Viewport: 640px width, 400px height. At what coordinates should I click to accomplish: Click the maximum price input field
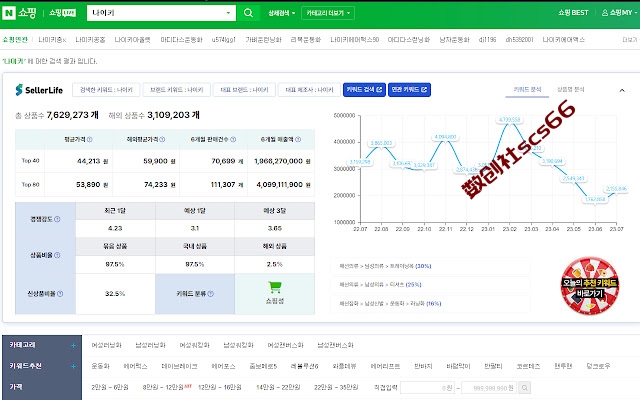tap(489, 388)
